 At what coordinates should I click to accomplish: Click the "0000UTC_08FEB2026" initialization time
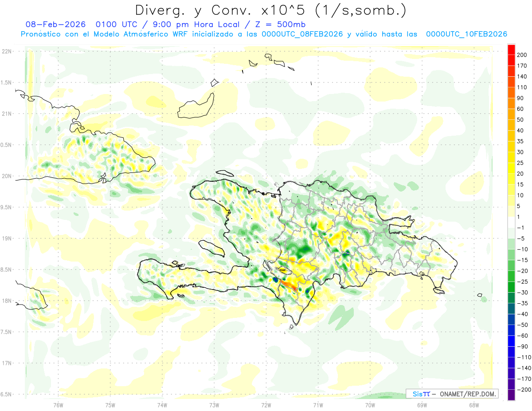(x=302, y=34)
